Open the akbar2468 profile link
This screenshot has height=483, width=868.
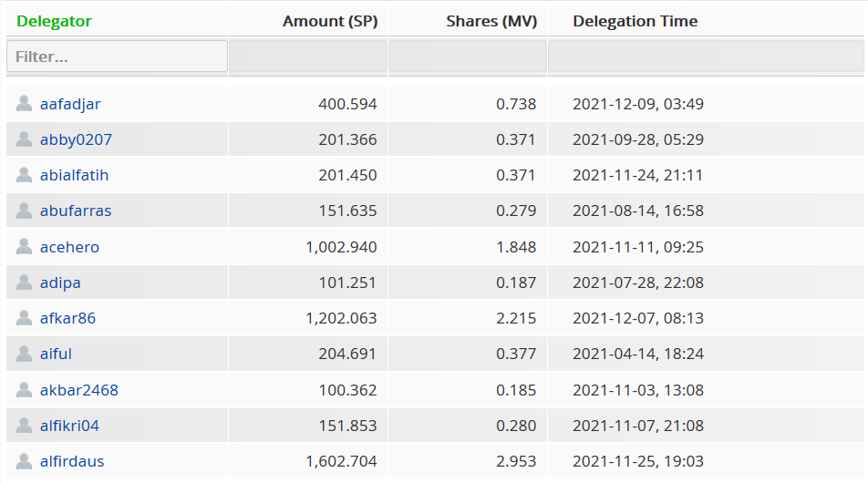79,390
